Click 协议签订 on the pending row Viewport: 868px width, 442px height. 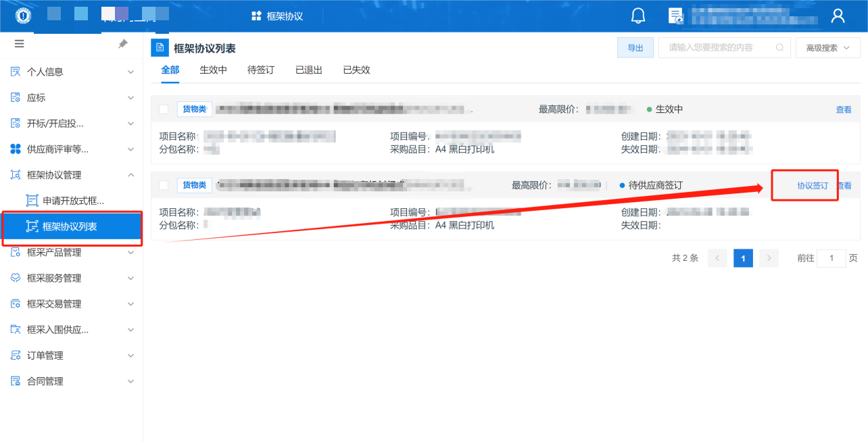click(x=813, y=185)
